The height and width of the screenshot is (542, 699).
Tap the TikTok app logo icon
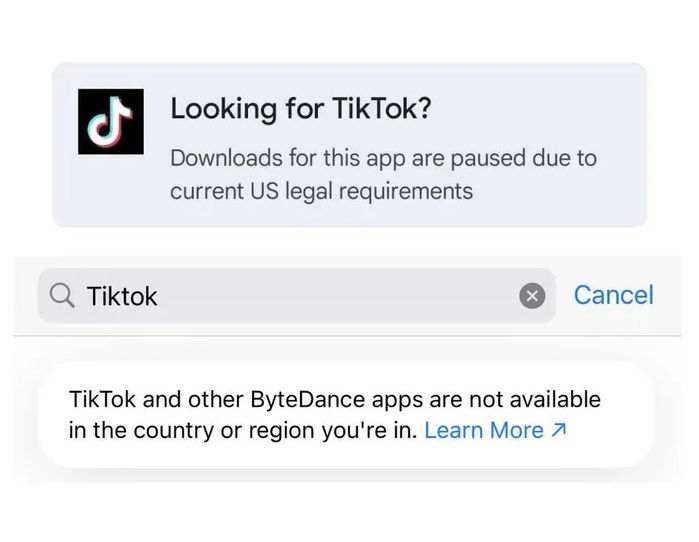(x=111, y=121)
